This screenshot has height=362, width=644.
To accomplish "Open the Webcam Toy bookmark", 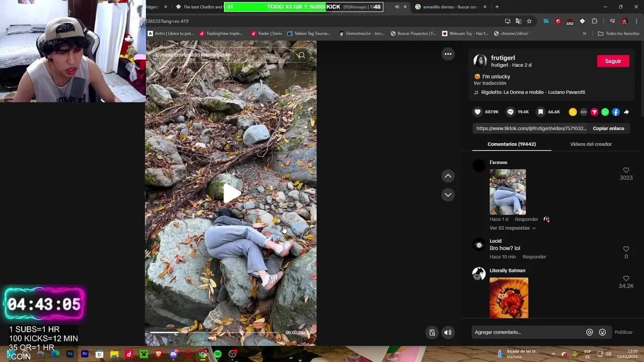I will (x=465, y=34).
